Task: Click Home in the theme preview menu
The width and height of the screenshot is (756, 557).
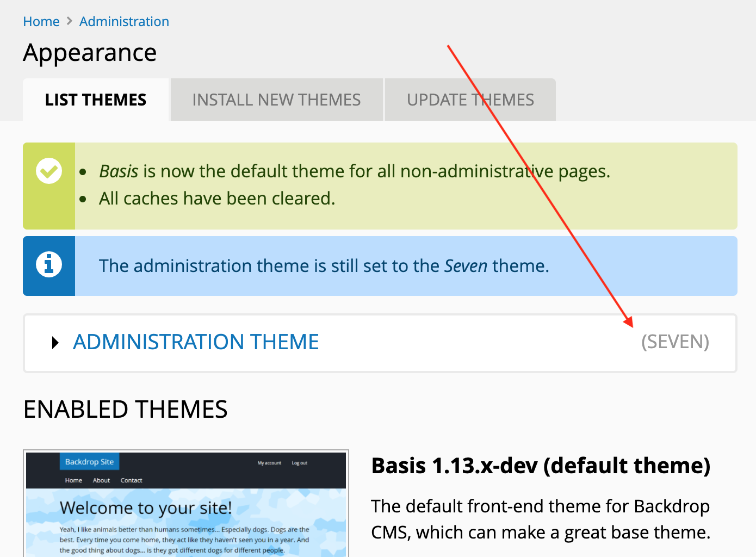Action: [73, 480]
